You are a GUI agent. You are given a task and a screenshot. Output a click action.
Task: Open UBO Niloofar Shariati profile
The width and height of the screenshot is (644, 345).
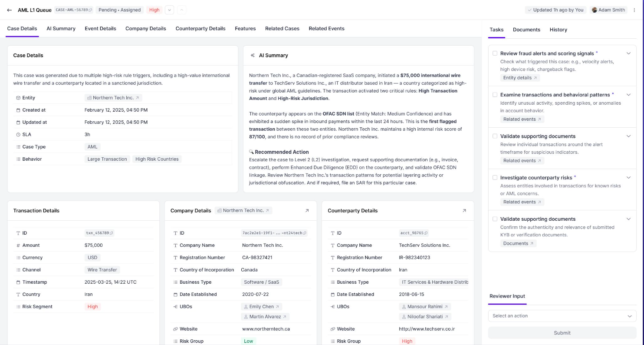coord(425,317)
